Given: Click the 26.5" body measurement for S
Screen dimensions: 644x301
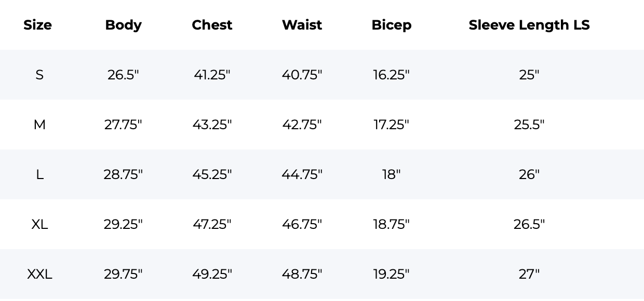Looking at the screenshot, I should point(123,75).
